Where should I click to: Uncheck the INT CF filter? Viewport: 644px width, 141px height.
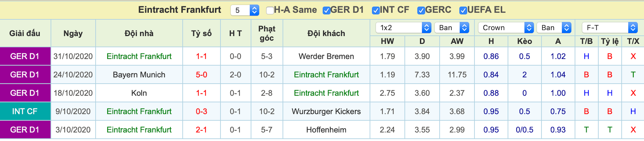point(376,10)
